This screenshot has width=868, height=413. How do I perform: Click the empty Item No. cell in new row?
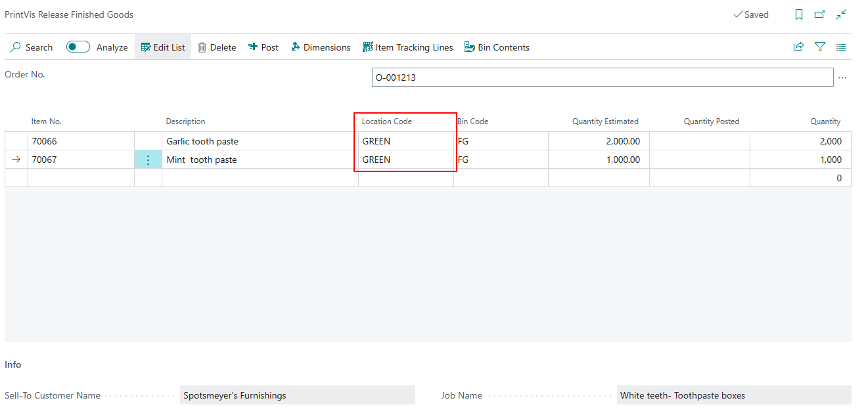click(81, 178)
